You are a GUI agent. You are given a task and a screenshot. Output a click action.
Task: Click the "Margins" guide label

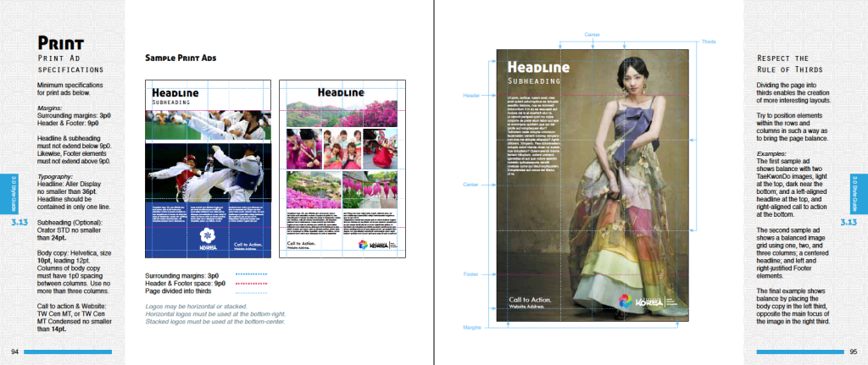[x=472, y=328]
